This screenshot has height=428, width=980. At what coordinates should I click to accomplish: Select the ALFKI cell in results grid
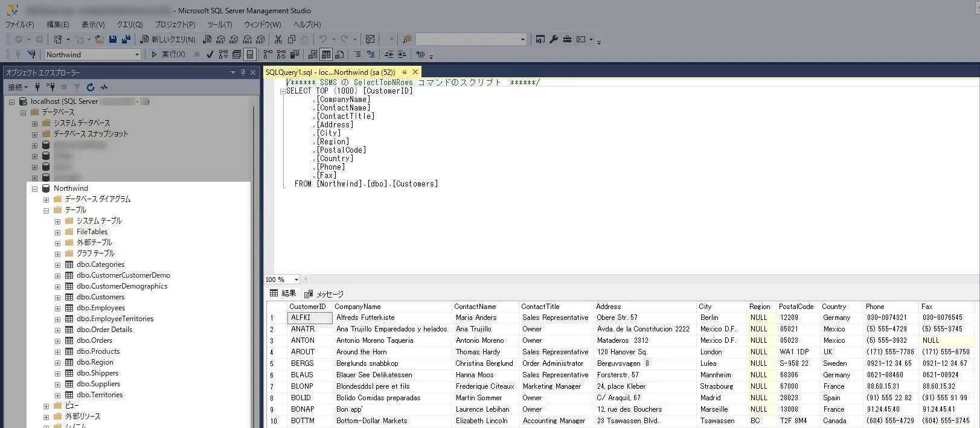tap(310, 318)
